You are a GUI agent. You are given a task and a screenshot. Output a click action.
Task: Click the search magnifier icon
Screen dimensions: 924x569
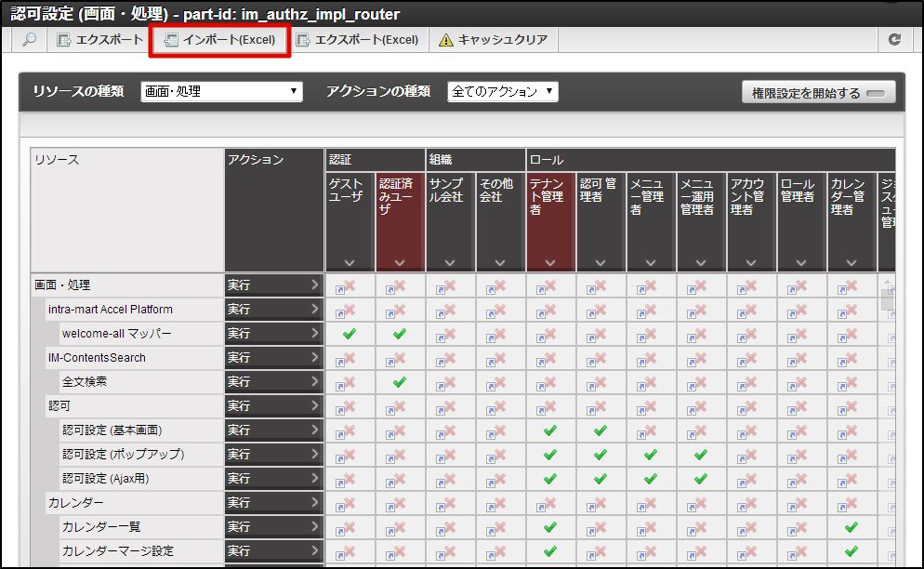point(29,40)
